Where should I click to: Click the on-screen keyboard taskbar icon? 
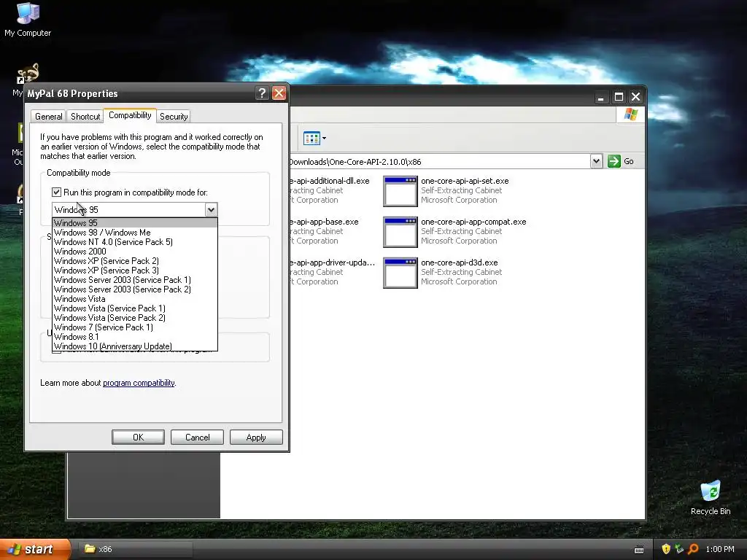click(639, 550)
